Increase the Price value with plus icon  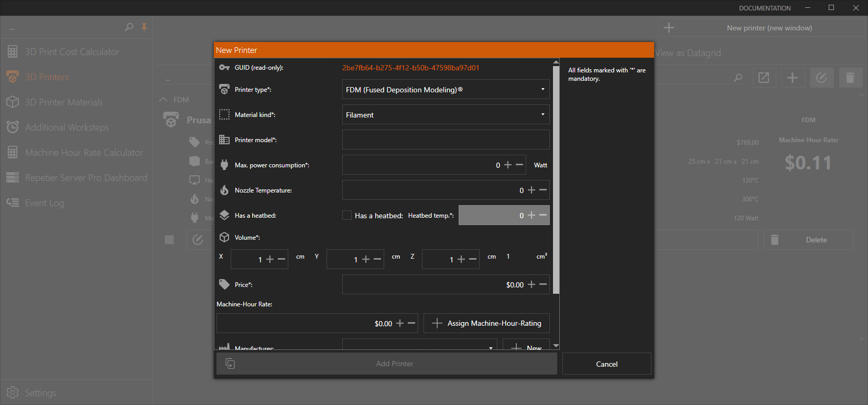[531, 284]
